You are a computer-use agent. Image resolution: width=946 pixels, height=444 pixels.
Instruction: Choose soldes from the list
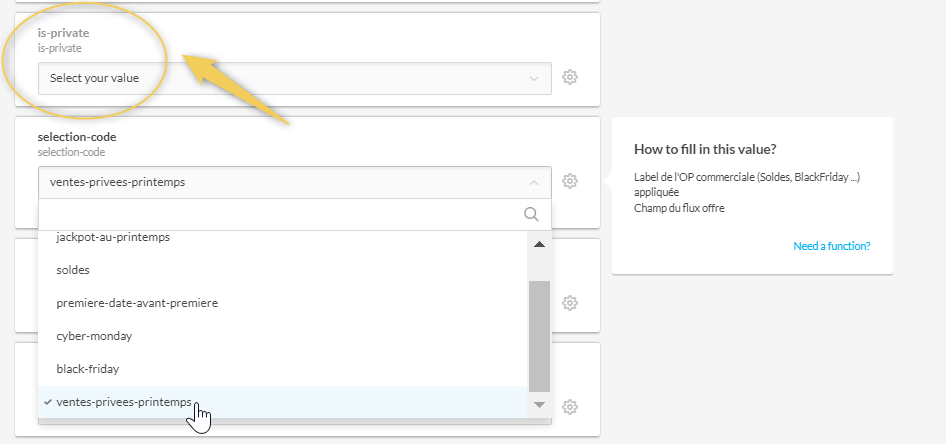point(74,270)
